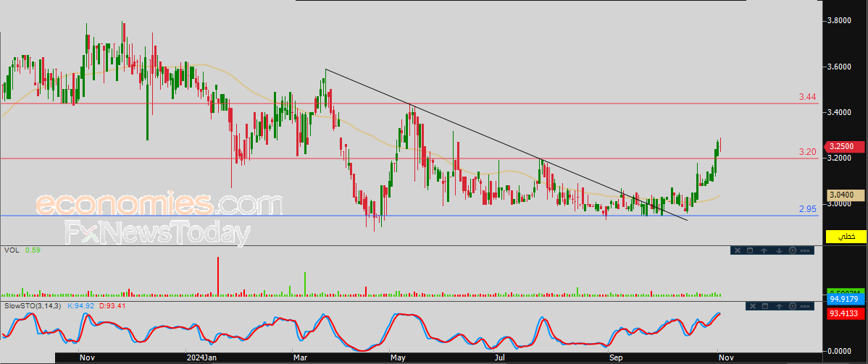The height and width of the screenshot is (364, 868).
Task: Move the VOL panel down
Action: (x=779, y=250)
